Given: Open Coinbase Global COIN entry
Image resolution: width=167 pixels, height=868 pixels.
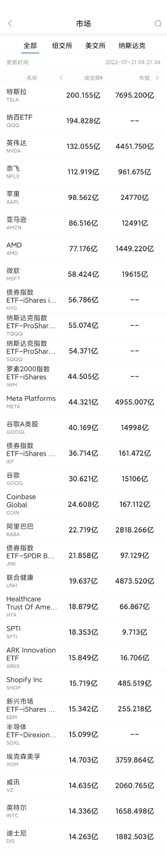Looking at the screenshot, I should (83, 504).
